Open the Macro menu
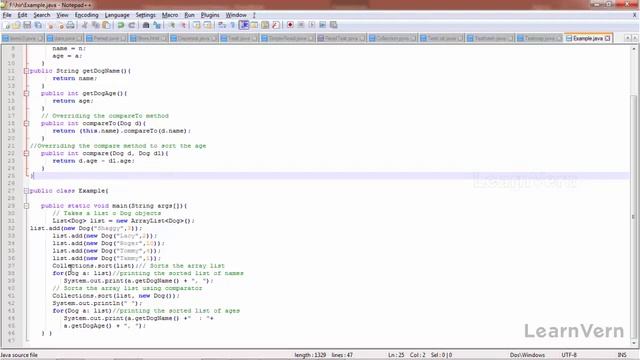The image size is (640, 360). (170, 15)
